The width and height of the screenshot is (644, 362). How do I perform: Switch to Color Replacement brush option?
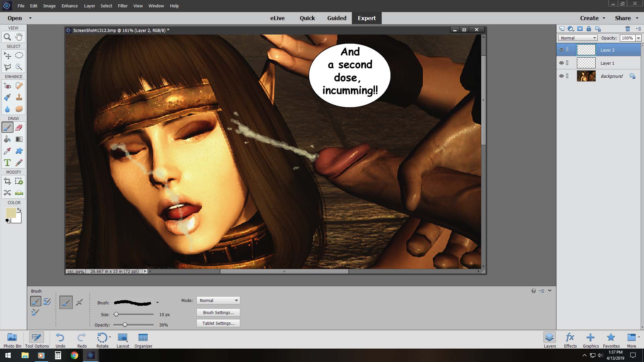[x=35, y=312]
